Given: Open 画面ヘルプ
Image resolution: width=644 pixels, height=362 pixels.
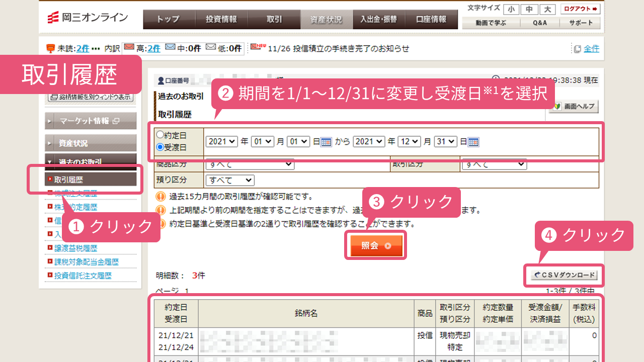Looking at the screenshot, I should (x=574, y=107).
